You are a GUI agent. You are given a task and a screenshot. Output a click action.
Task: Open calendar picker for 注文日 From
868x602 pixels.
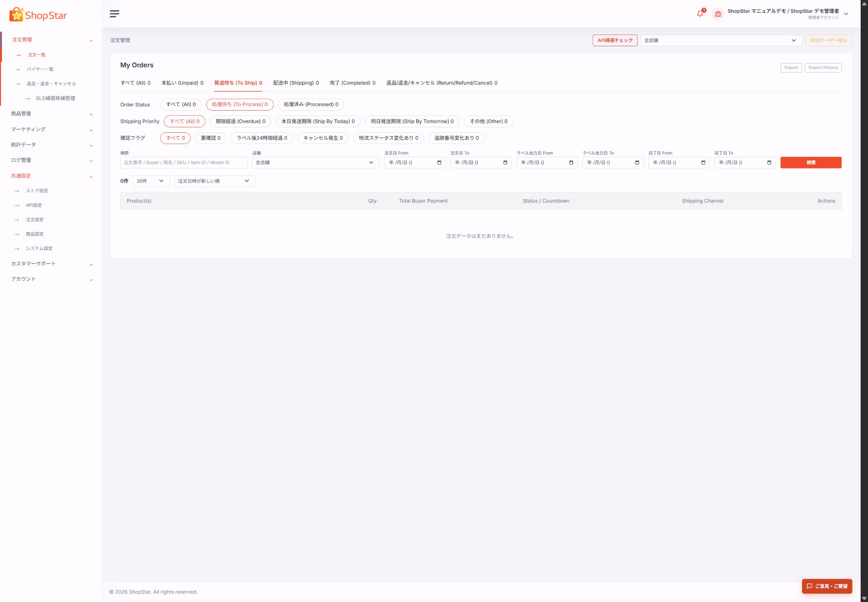(439, 163)
